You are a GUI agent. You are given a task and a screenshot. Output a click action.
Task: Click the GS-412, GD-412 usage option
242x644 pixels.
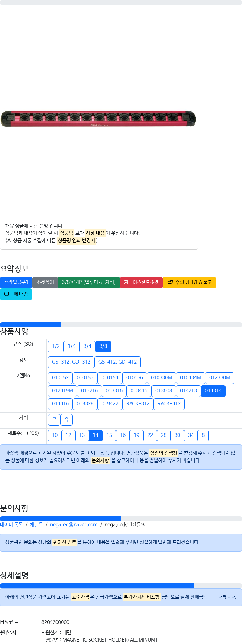118,362
